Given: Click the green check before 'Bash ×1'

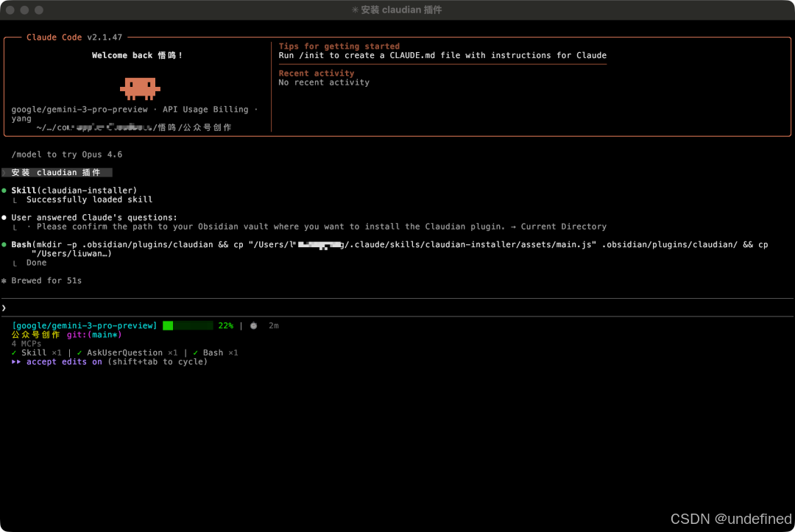Looking at the screenshot, I should click(195, 352).
